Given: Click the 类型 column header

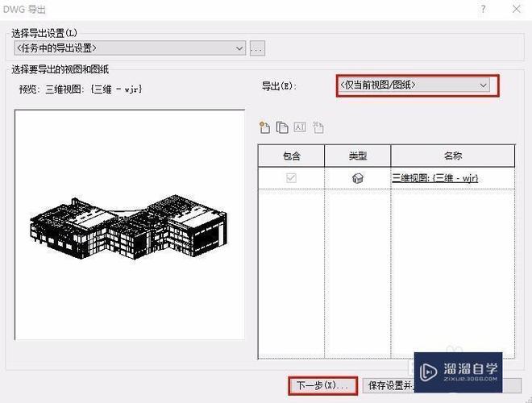Looking at the screenshot, I should pos(358,156).
